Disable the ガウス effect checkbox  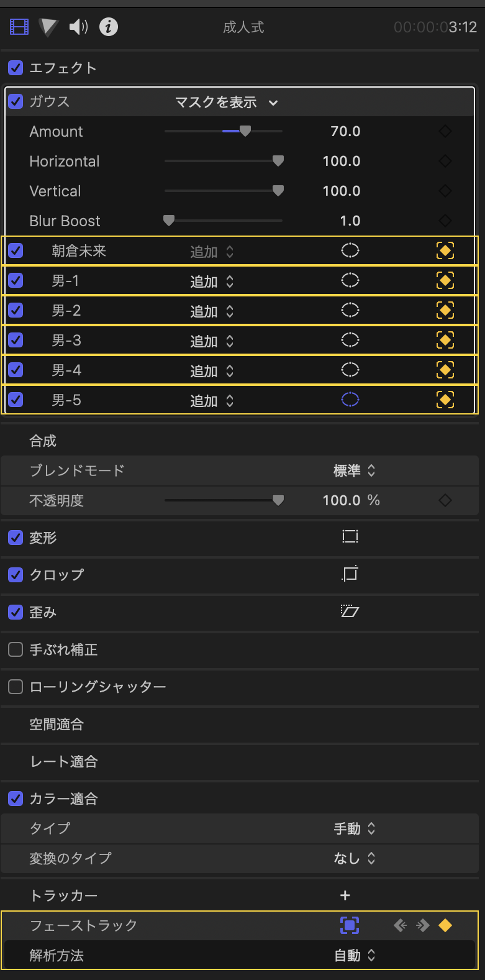16,101
